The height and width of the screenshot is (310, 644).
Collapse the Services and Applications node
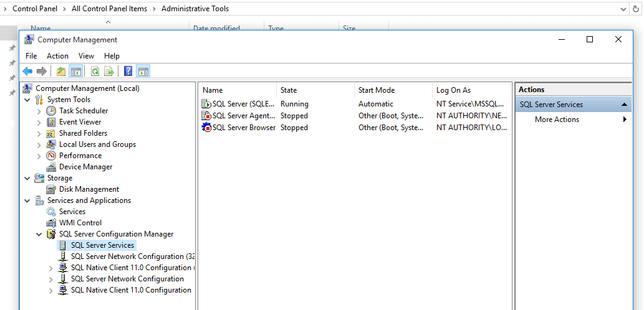pos(27,201)
